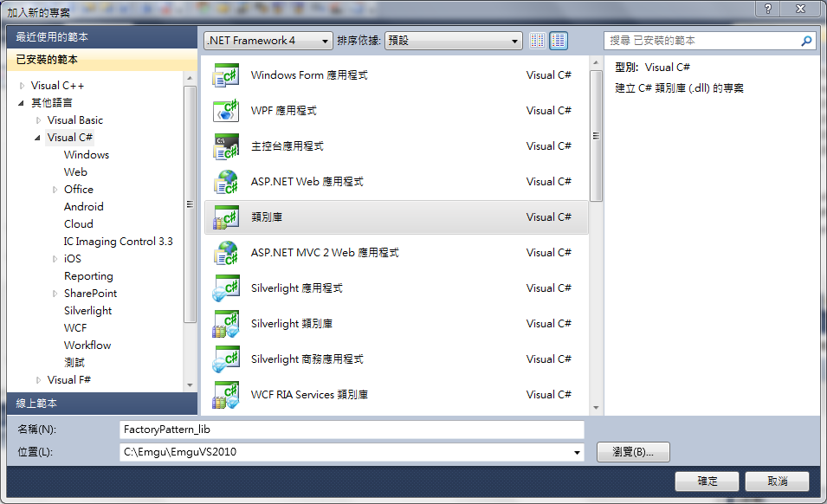Screen dimensions: 827x504
Task: Select Cloud category
Action: point(78,224)
